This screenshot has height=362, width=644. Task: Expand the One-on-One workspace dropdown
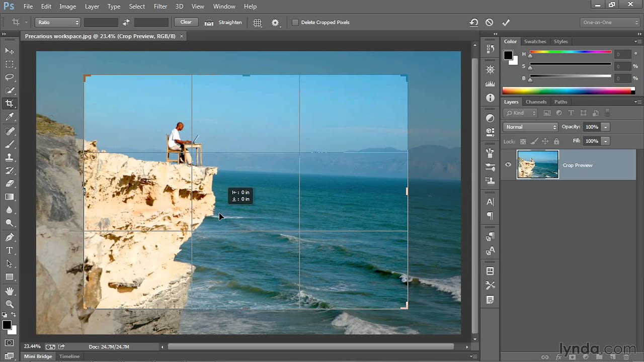(x=609, y=23)
